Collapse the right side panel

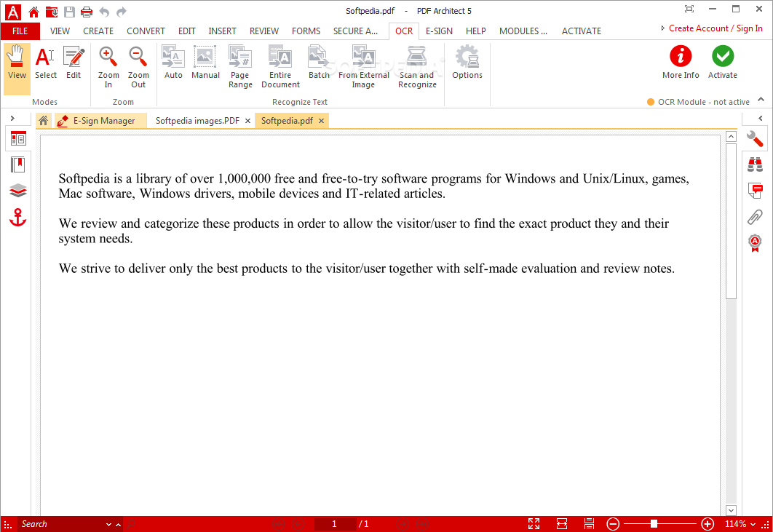click(x=761, y=119)
